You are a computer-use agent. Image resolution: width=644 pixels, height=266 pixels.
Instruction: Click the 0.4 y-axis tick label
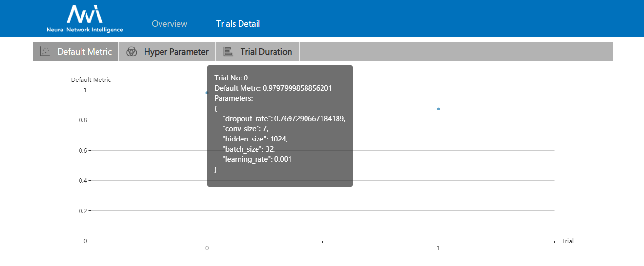click(82, 181)
